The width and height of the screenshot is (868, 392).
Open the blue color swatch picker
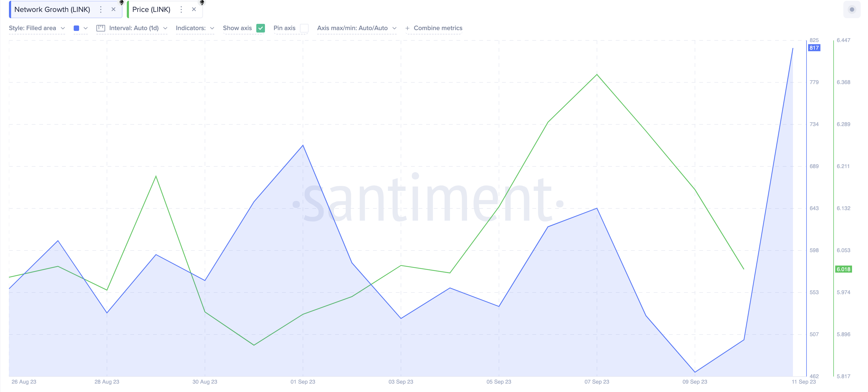coord(76,28)
